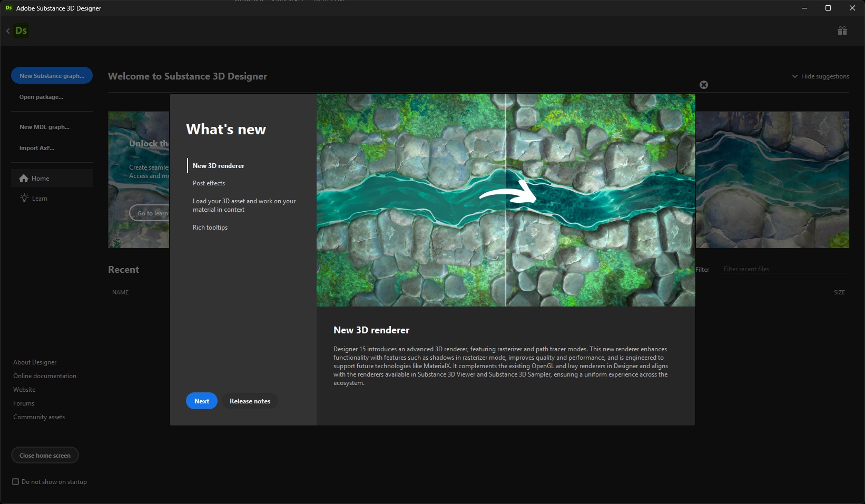
Task: Click the Adobe Substance title bar icon
Action: click(x=8, y=8)
